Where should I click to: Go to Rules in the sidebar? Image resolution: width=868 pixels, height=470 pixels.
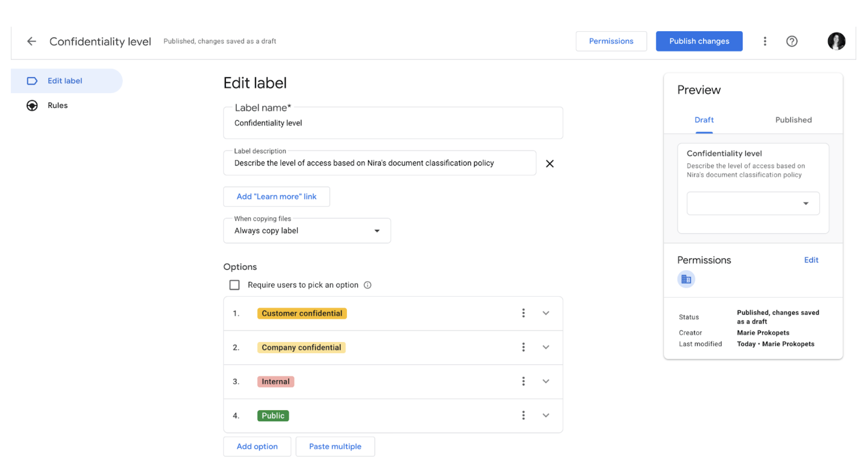57,105
